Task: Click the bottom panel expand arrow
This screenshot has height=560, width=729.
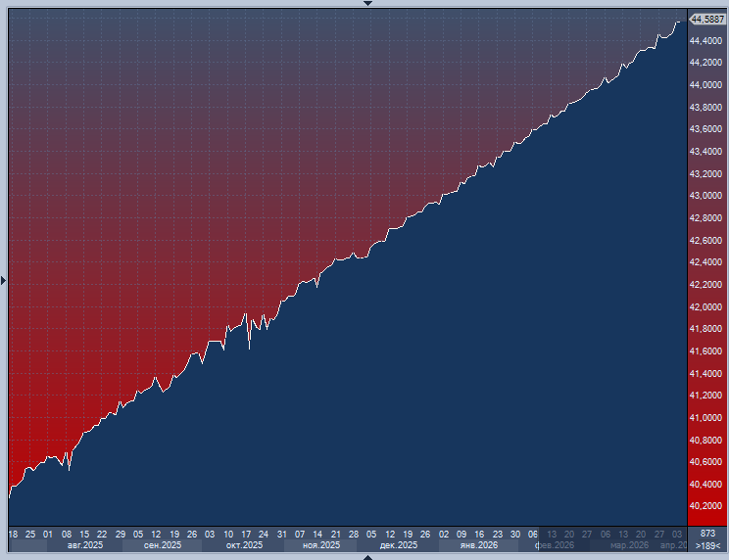Action: click(367, 556)
